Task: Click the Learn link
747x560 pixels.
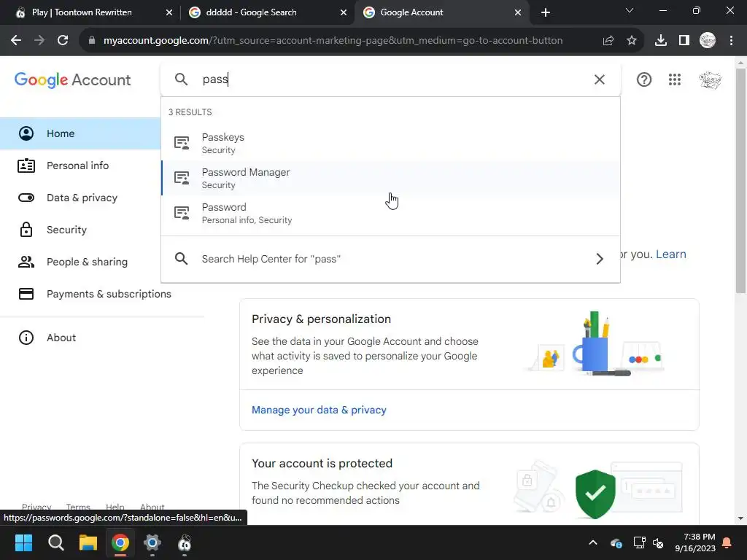Action: [671, 254]
